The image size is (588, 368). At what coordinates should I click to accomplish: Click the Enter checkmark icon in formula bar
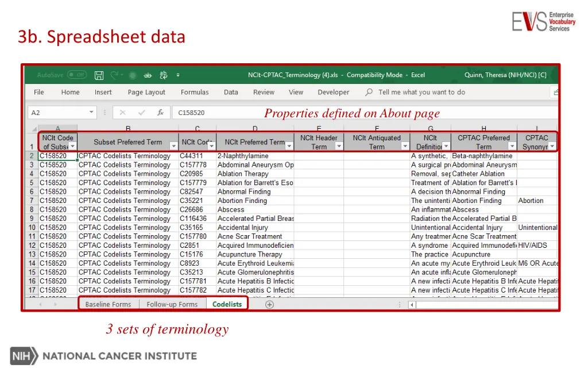tap(140, 113)
